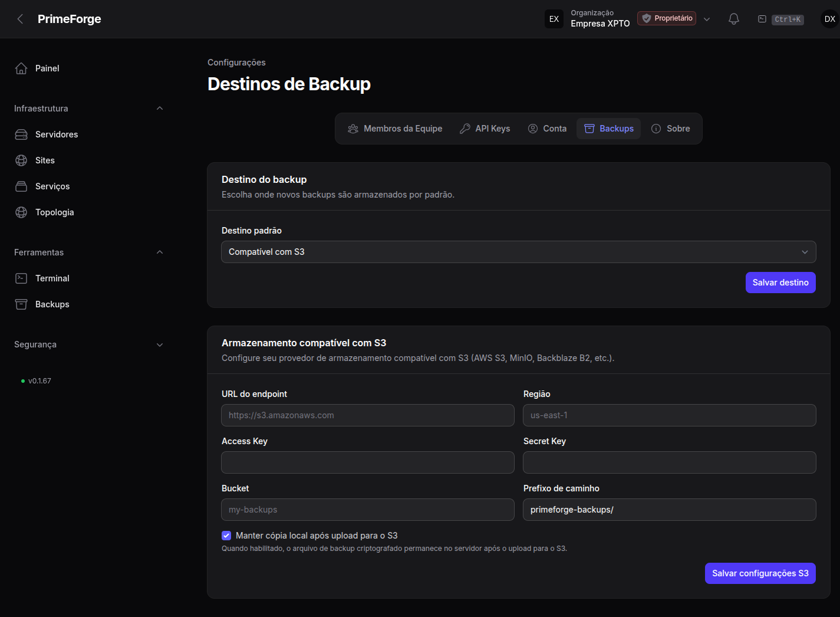Image resolution: width=840 pixels, height=617 pixels.
Task: Open the terminal shortcut icon near Ctrl+K
Action: [x=762, y=19]
